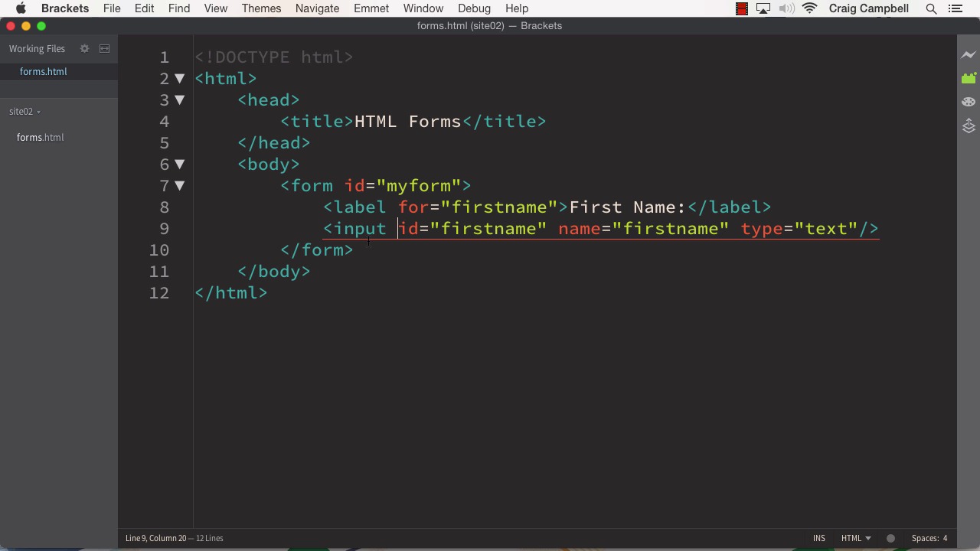Click the layers extension icon
This screenshot has height=551, width=980.
point(969,126)
